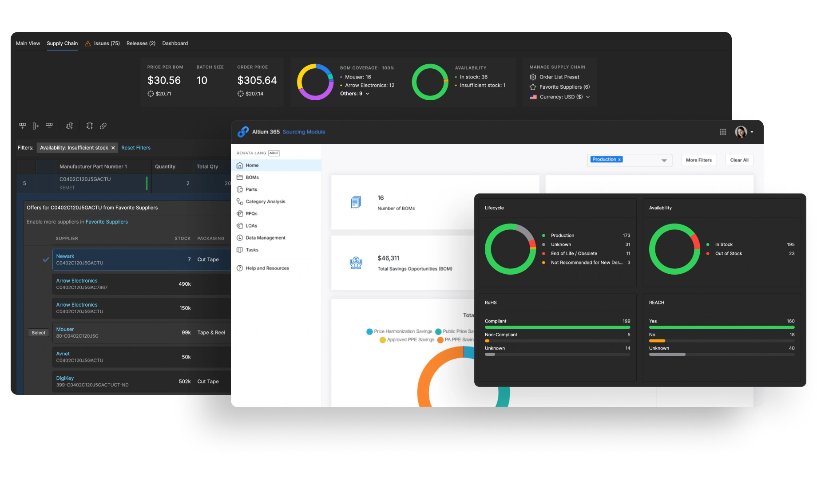
Task: Click the document icon beside Number of BOMs
Action: click(356, 202)
